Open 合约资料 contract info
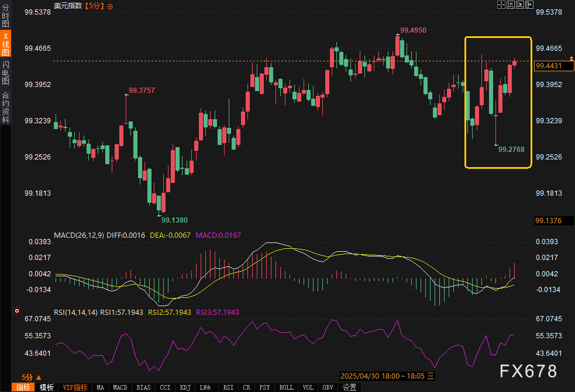The width and height of the screenshot is (575, 392). 6,107
